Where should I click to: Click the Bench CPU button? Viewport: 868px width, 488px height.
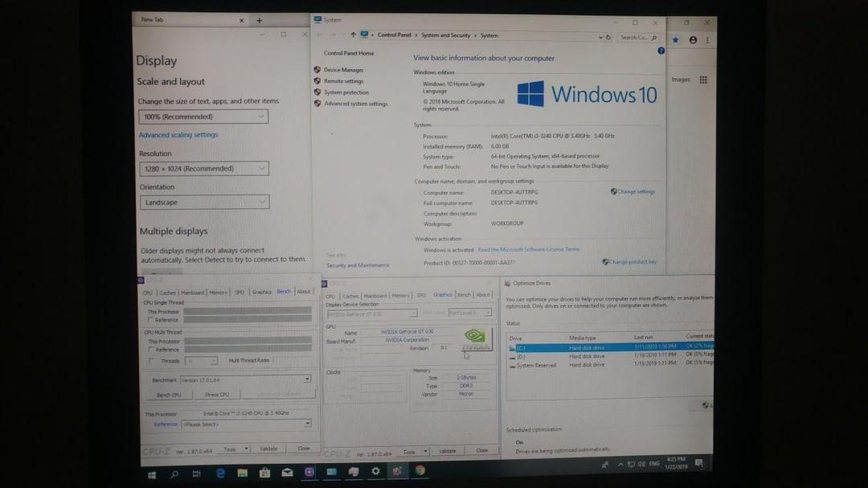[x=169, y=396]
